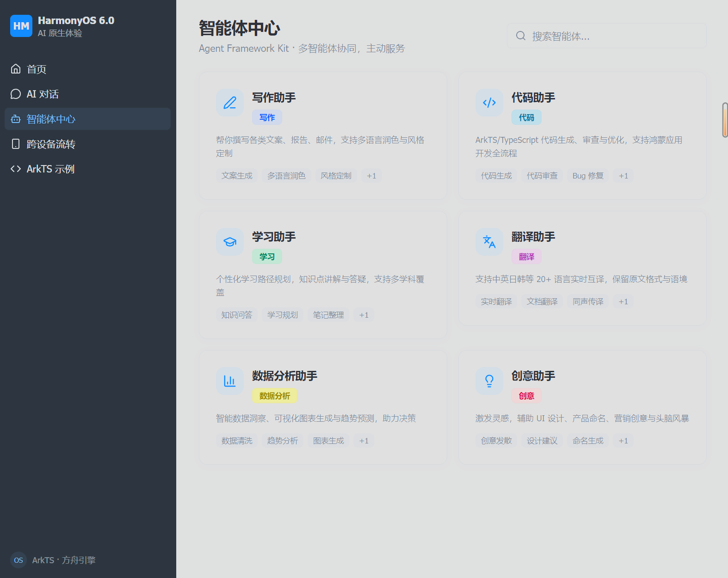Click the 图表生成 tag

[328, 441]
